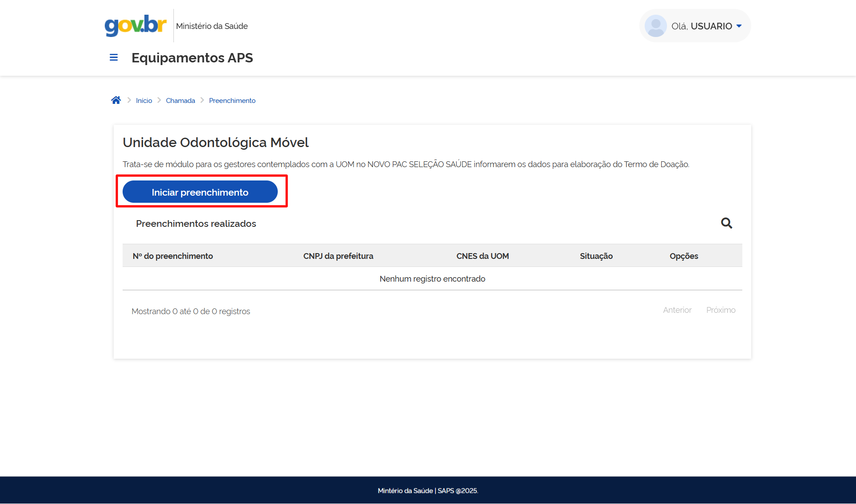Image resolution: width=856 pixels, height=504 pixels.
Task: Sort by Situação column header
Action: click(596, 256)
